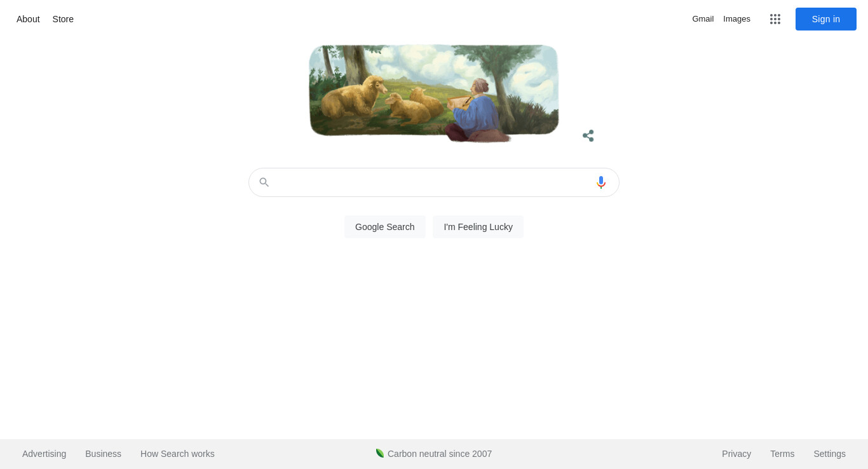Viewport: 868px width, 469px height.
Task: Click the microphone voice search icon
Action: [601, 182]
